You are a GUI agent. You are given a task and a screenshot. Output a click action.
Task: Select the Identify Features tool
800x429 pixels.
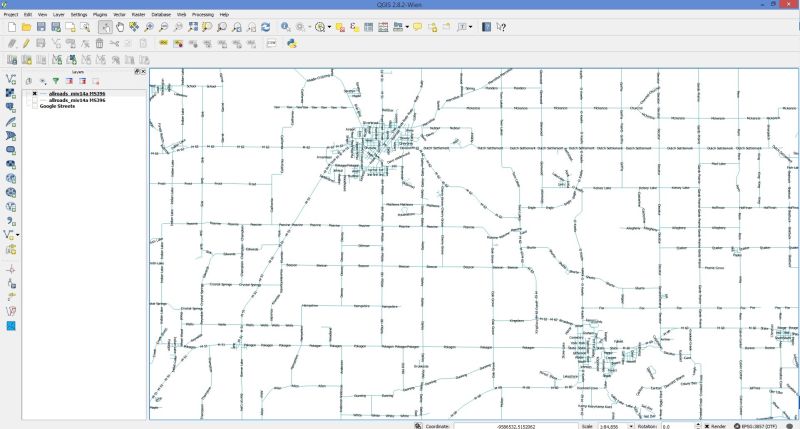point(286,27)
